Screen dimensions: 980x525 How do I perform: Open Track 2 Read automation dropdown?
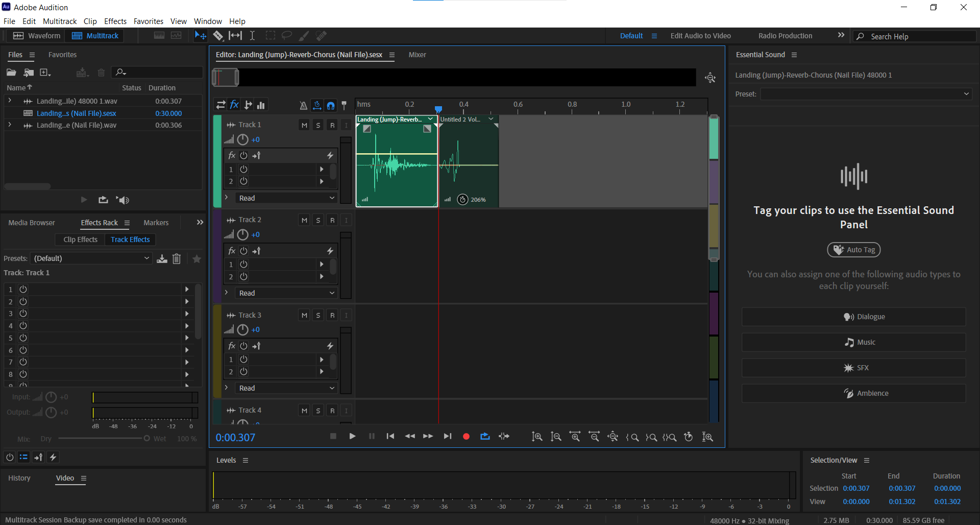(286, 293)
